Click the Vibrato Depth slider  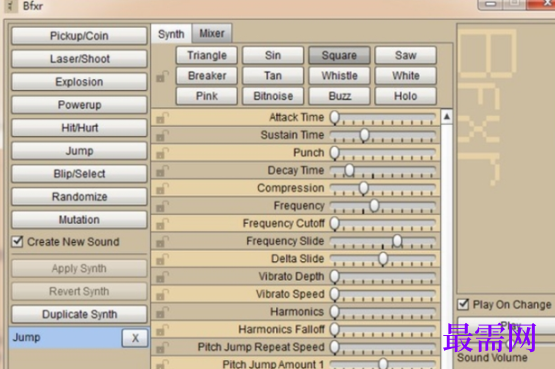coord(383,277)
